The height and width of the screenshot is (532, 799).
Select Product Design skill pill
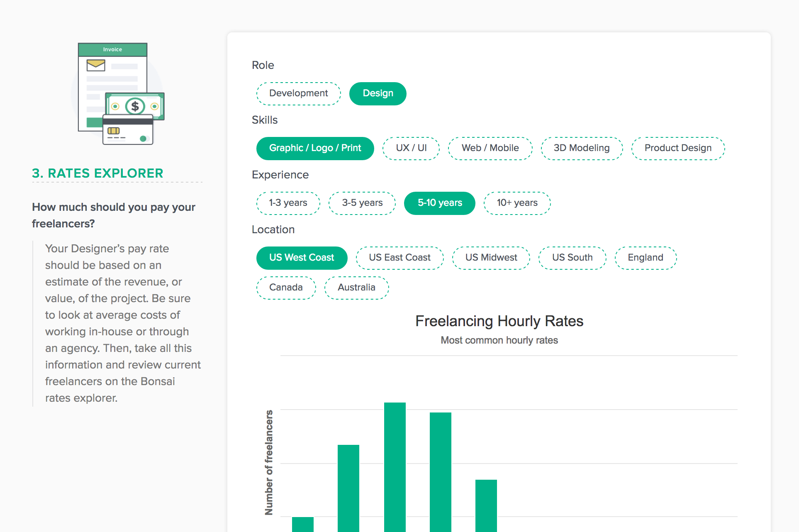point(677,148)
